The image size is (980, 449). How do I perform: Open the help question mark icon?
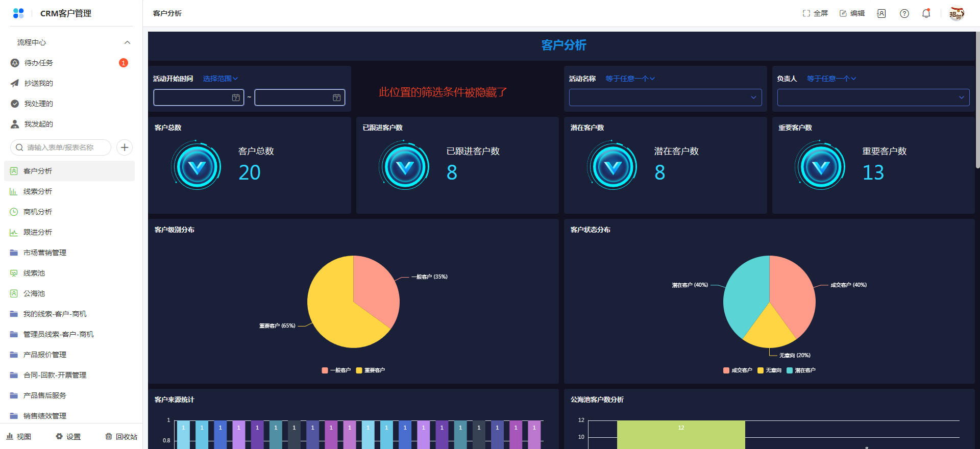[904, 14]
